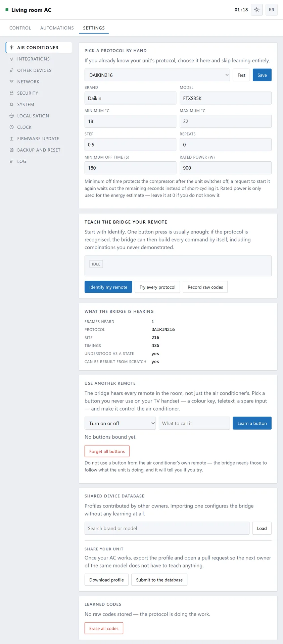
Task: Switch to the Automations tab
Action: click(x=57, y=28)
